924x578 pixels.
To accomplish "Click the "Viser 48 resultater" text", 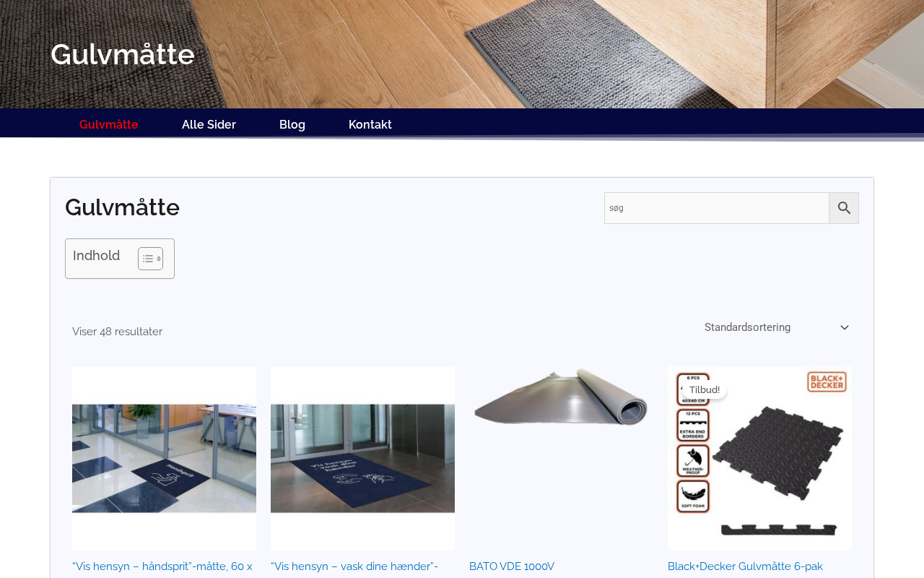I will [117, 332].
